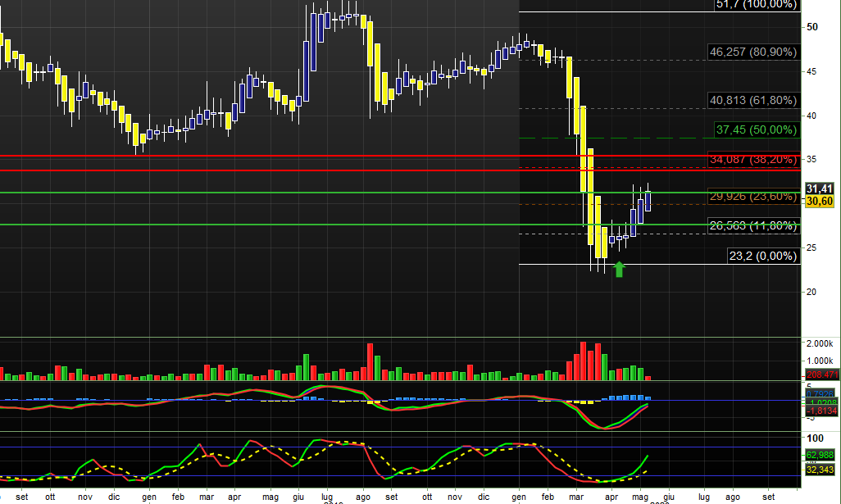Click the 2.000k volume scale label
The image size is (841, 504).
(x=820, y=343)
